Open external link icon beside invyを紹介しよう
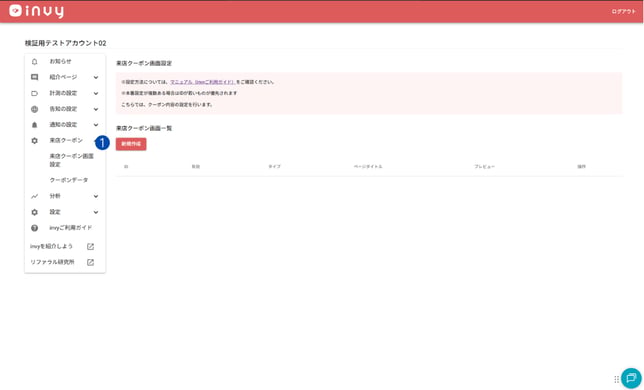 point(90,247)
